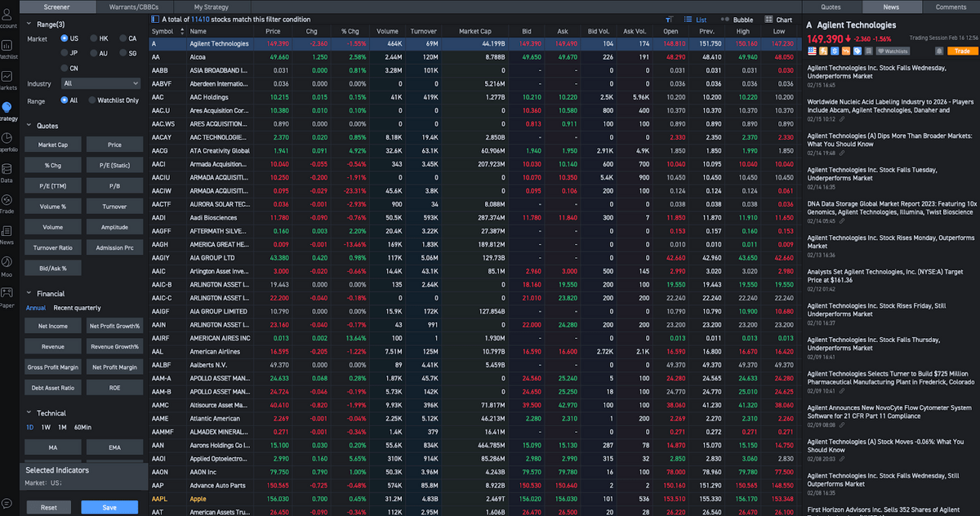Screen dimensions: 980x516
Task: Click the font size icon above table
Action: click(x=670, y=19)
